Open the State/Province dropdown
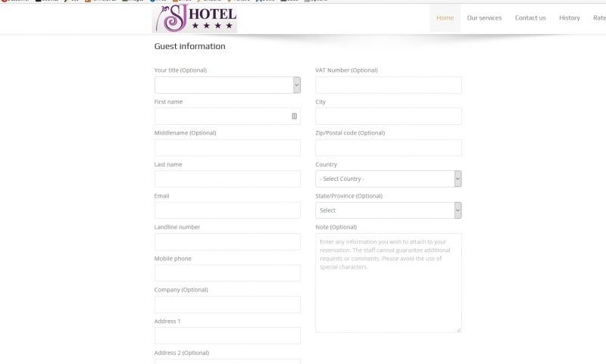Viewport: 606px width, 364px height. click(388, 210)
